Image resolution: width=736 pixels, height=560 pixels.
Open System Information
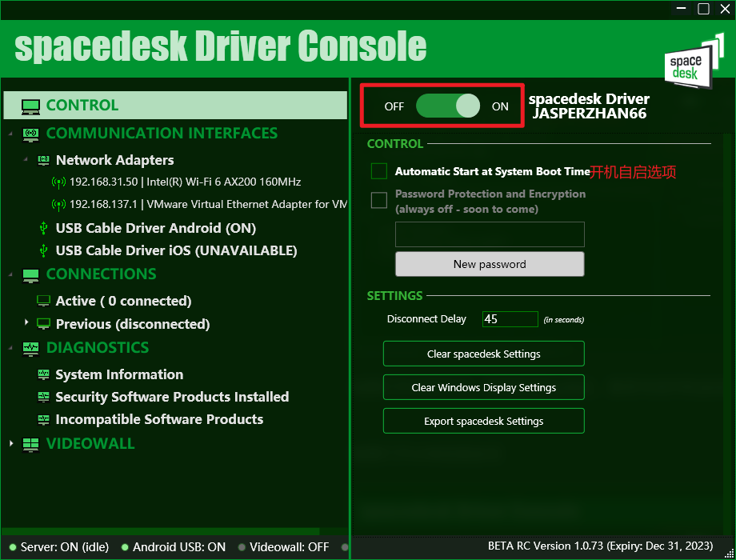tap(119, 374)
